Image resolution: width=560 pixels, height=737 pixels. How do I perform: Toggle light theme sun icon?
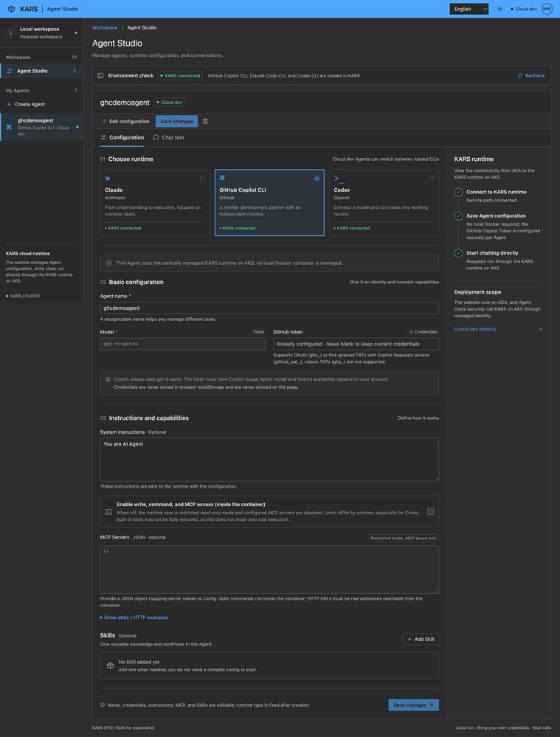(499, 9)
